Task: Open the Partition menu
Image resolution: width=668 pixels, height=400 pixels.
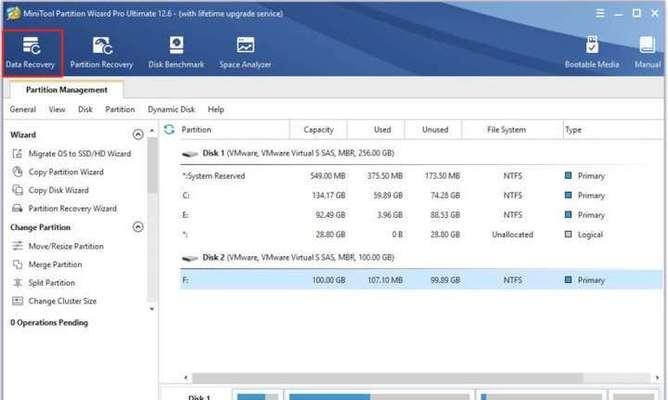Action: tap(120, 109)
